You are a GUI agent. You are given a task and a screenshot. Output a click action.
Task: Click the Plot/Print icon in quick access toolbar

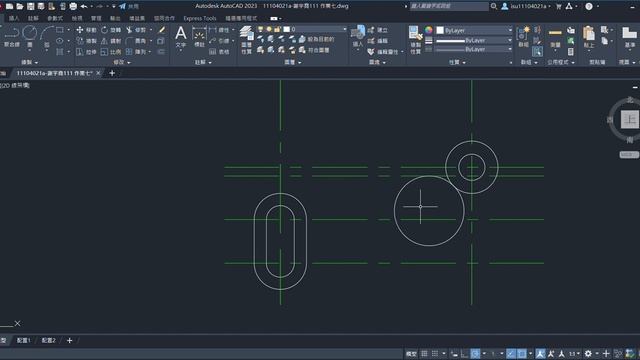tap(73, 6)
